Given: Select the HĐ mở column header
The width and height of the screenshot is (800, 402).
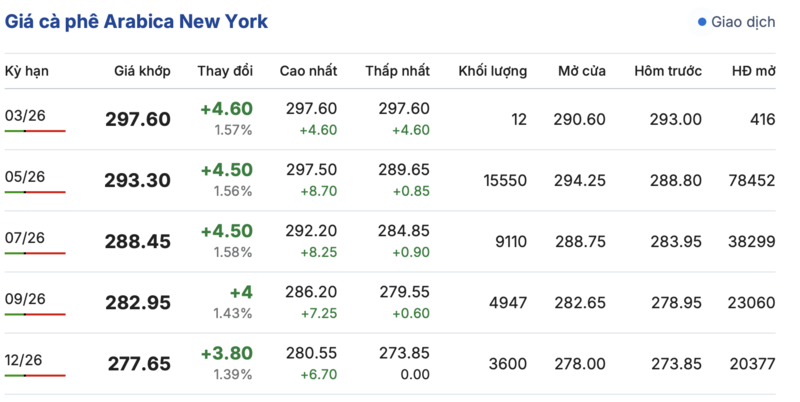Looking at the screenshot, I should click(x=753, y=71).
